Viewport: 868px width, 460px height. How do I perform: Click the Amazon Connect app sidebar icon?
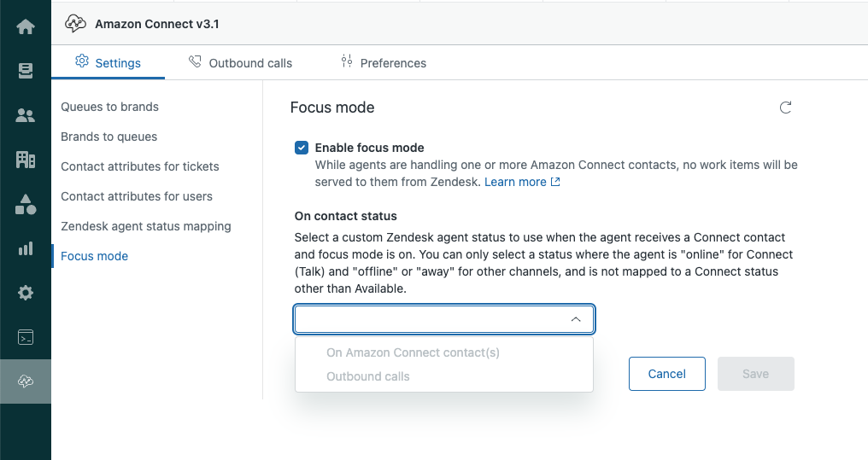coord(26,381)
